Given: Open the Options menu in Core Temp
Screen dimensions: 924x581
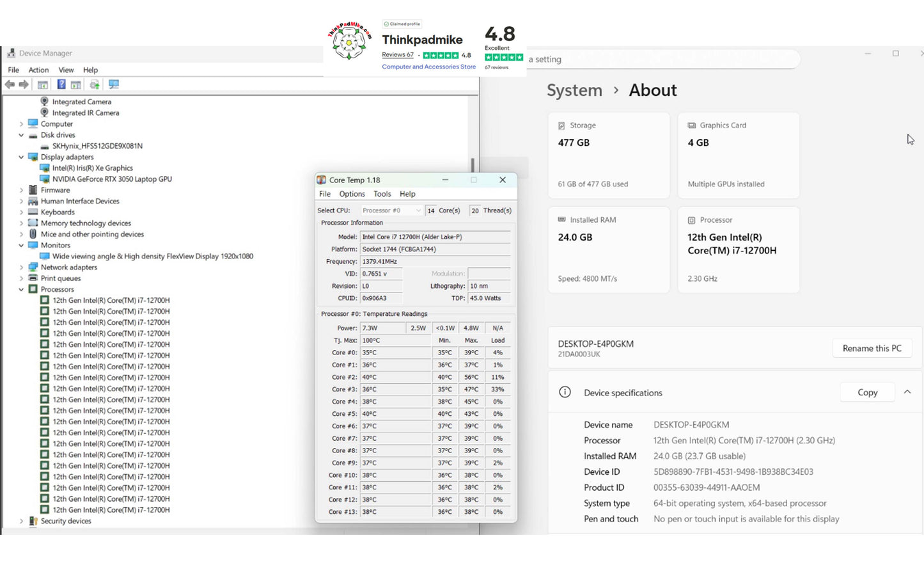Looking at the screenshot, I should coord(352,194).
